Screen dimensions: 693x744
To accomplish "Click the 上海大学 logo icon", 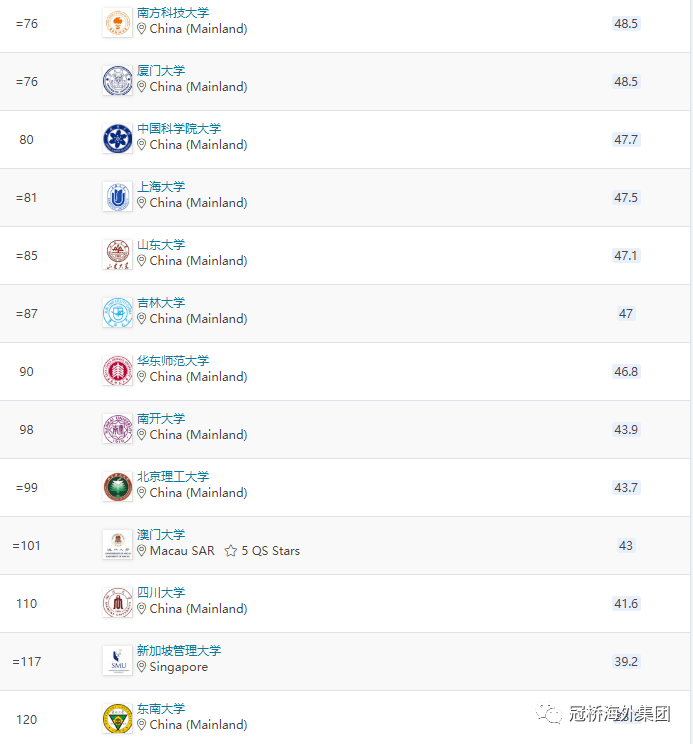I will (118, 197).
